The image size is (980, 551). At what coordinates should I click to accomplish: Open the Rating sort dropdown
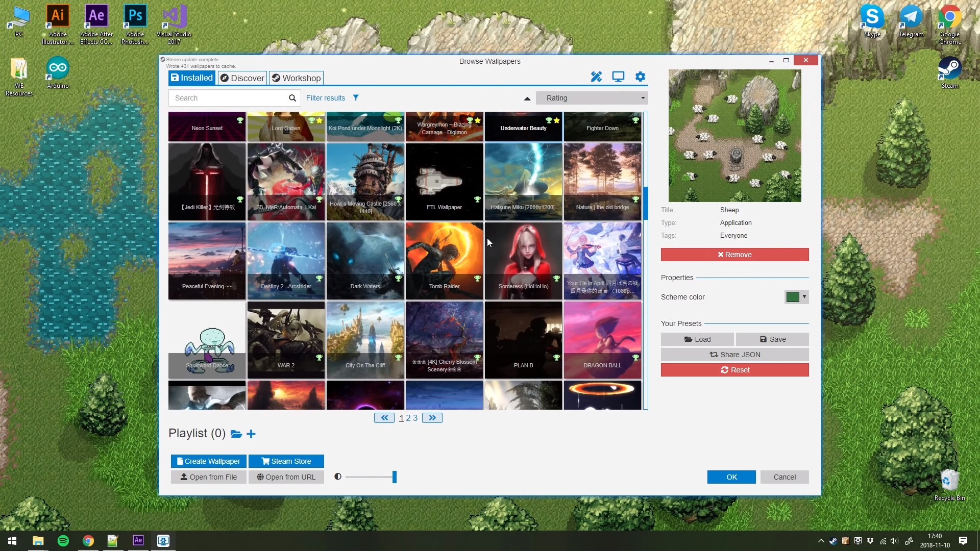[592, 97]
